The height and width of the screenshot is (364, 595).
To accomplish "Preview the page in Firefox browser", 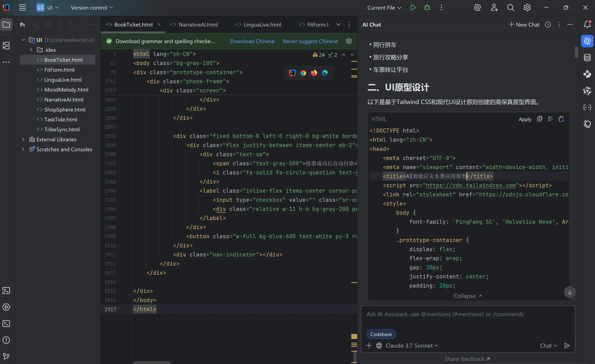I will 314,73.
